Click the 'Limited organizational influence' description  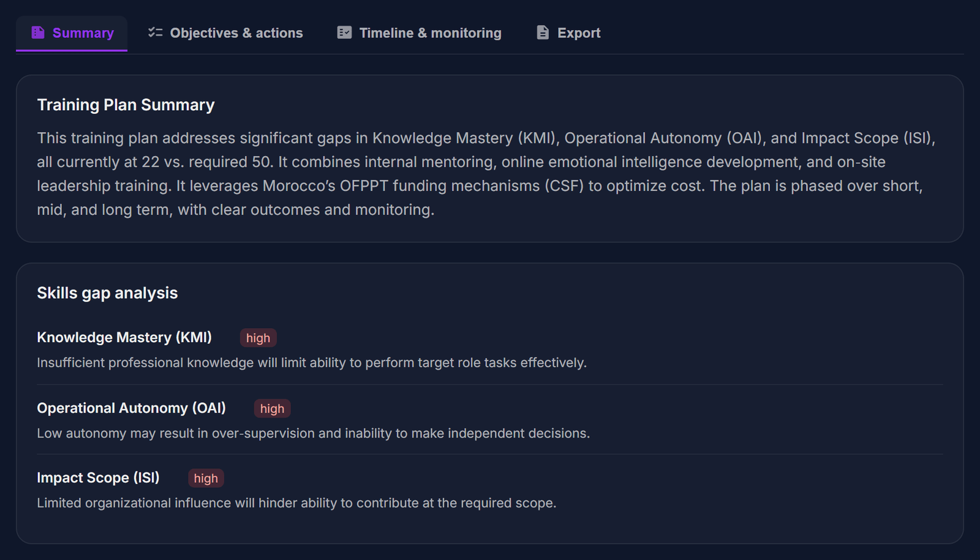[296, 503]
